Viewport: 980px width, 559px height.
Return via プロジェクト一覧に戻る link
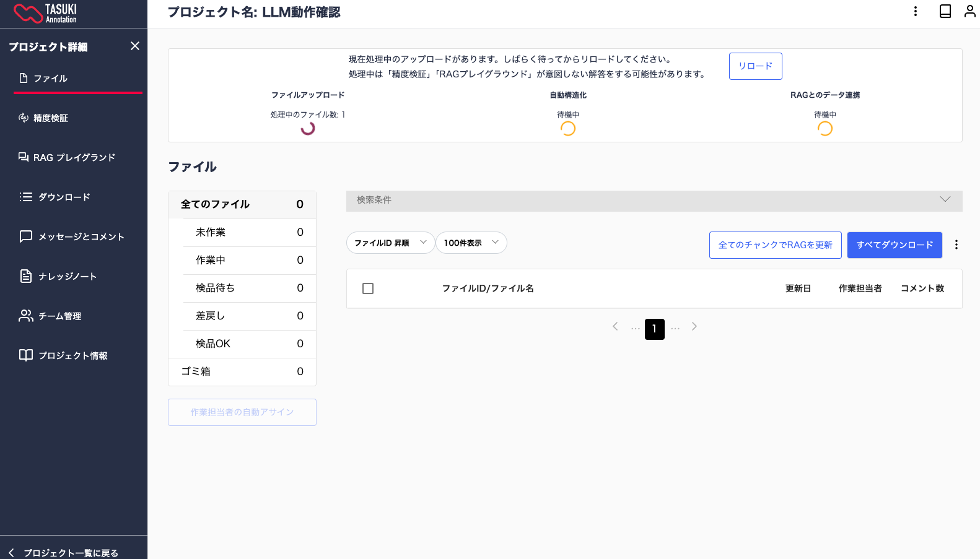tap(70, 553)
